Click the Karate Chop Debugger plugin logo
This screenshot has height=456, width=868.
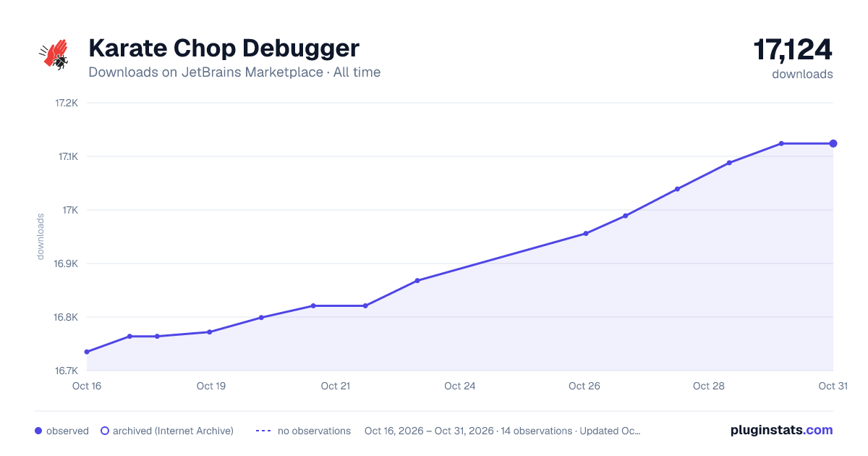[x=55, y=55]
